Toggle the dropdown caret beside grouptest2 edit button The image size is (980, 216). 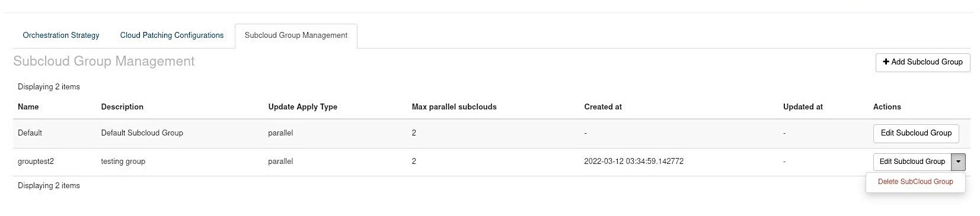pyautogui.click(x=958, y=162)
